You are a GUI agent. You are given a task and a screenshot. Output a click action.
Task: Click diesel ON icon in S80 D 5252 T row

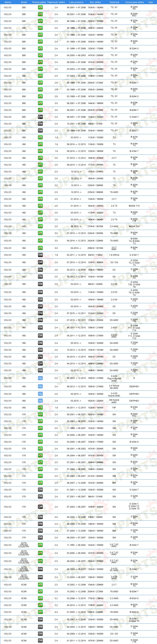(x=40, y=131)
